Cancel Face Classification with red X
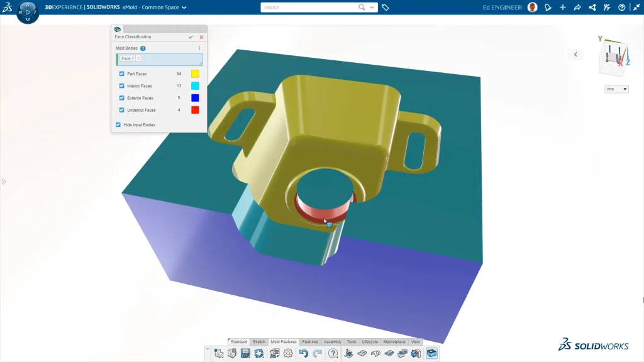Viewport: 644px width, 362px height. pos(201,37)
